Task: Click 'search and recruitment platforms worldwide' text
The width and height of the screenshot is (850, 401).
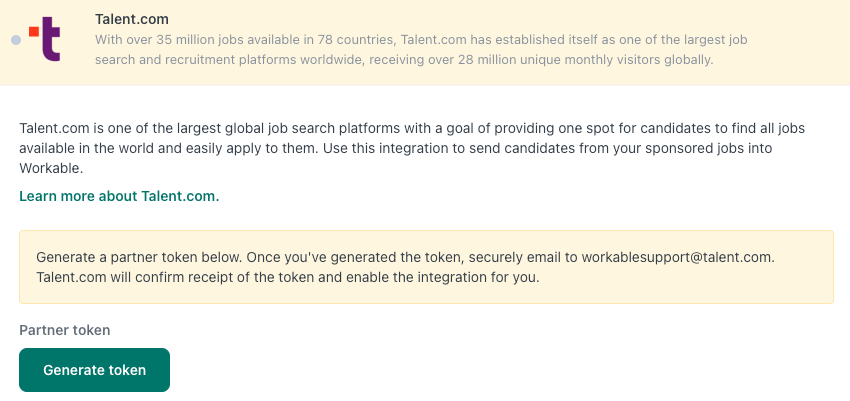Action: [x=230, y=60]
